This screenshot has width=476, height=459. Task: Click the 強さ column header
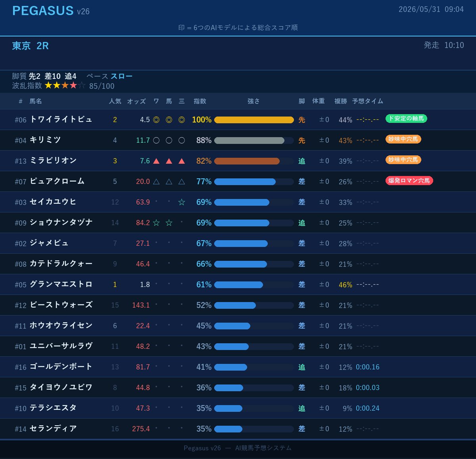click(254, 101)
